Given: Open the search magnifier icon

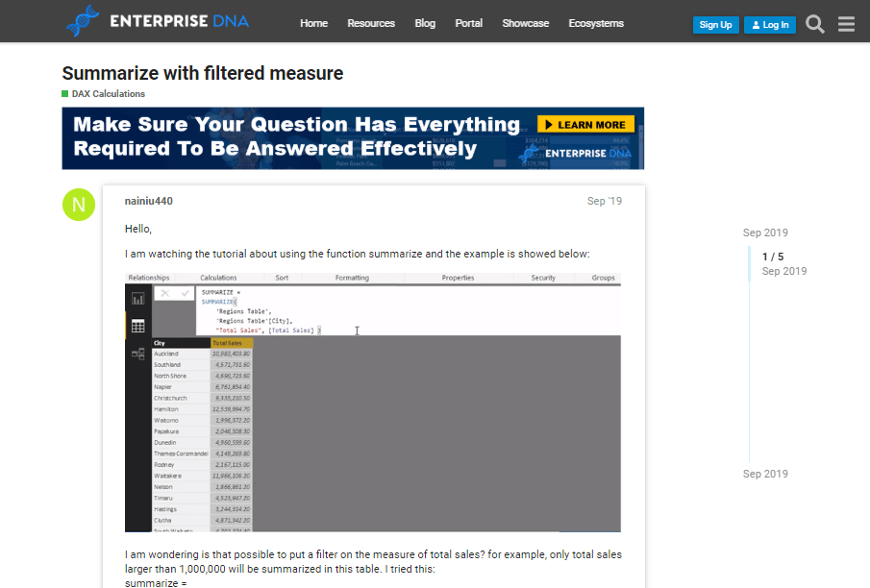Looking at the screenshot, I should tap(814, 24).
